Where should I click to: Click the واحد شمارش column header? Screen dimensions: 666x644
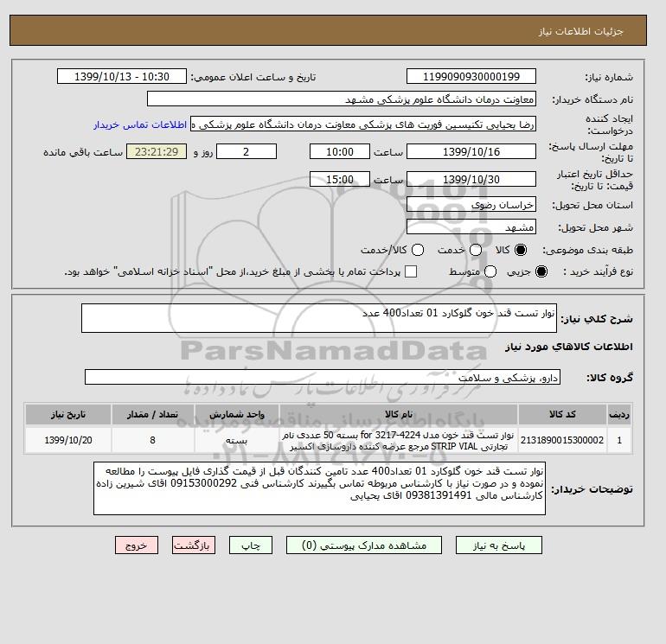pyautogui.click(x=237, y=414)
